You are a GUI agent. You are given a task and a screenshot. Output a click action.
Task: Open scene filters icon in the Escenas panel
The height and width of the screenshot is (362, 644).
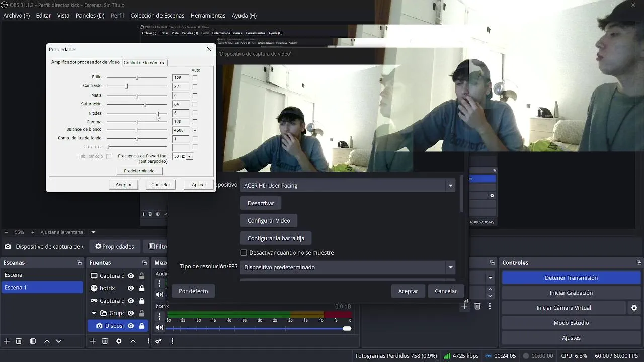pos(33,341)
